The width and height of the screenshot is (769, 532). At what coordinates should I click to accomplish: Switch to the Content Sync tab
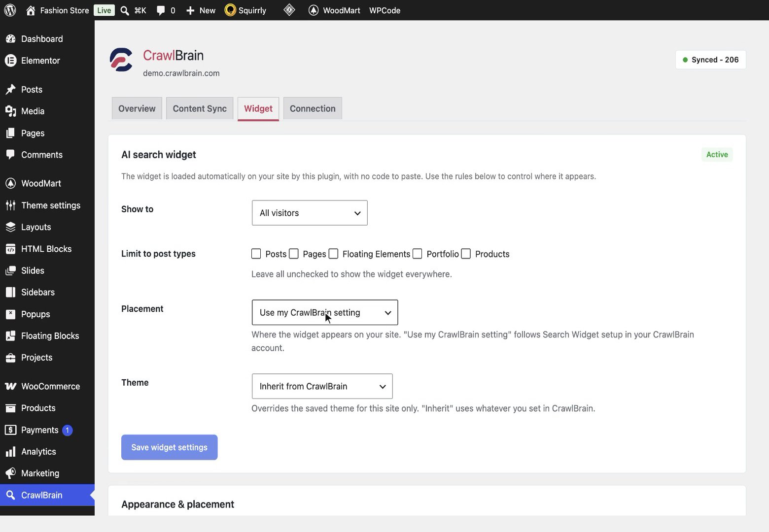200,109
